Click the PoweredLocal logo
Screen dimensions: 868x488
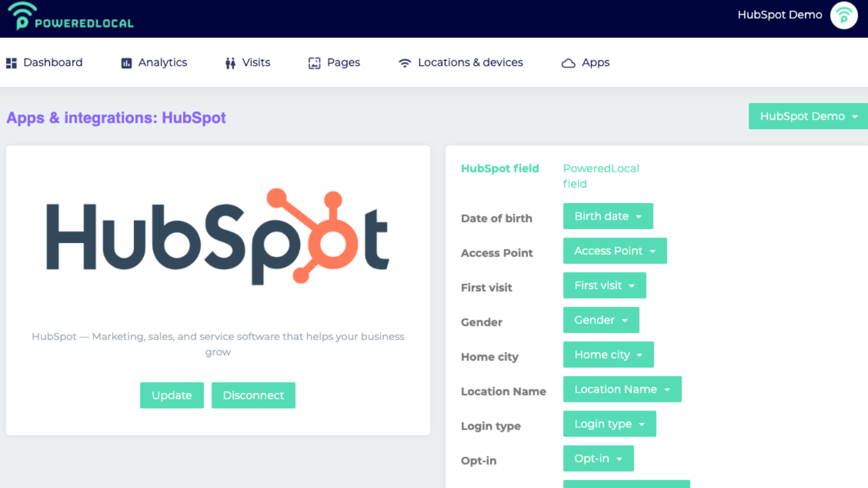point(69,17)
